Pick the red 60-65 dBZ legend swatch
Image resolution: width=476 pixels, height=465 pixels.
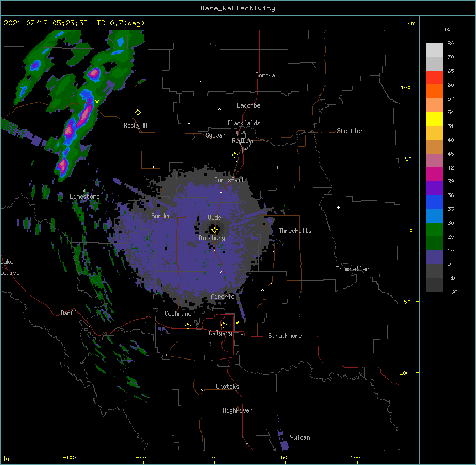[434, 78]
